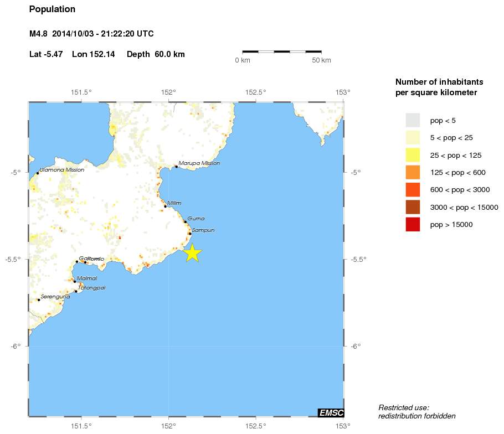Click the Ulamona Mission location dot
This screenshot has height=434, width=504.
tap(38, 173)
